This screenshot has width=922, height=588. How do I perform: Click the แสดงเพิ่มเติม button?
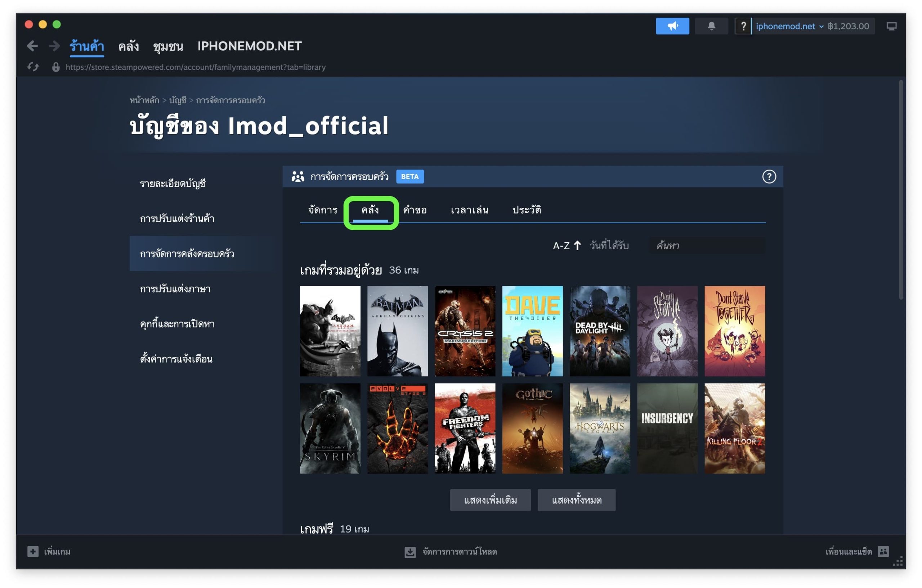coord(490,500)
